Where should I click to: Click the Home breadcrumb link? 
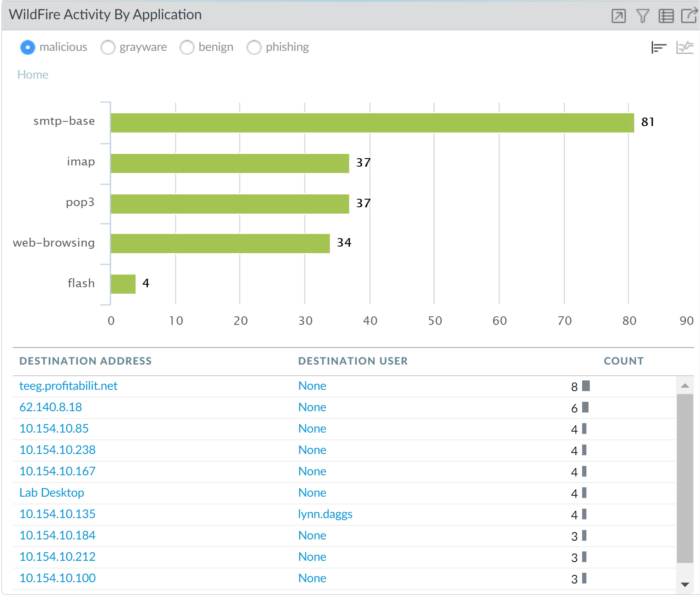(33, 75)
